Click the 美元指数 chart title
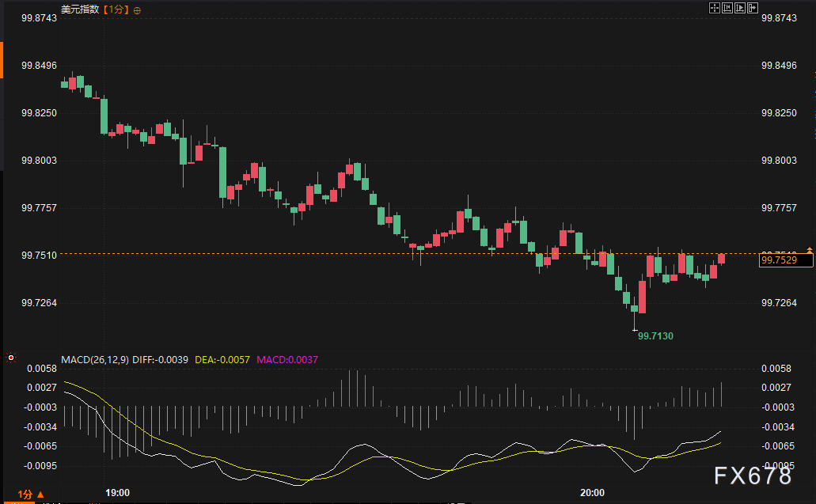This screenshot has width=816, height=504. [80, 9]
